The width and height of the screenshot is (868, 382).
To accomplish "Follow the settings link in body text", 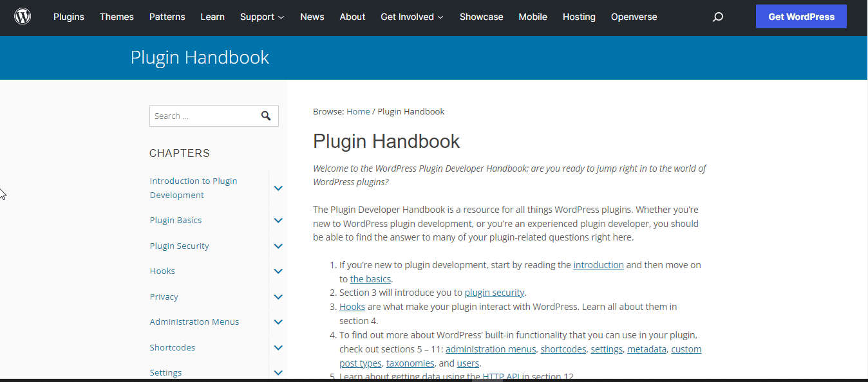I will pos(607,349).
